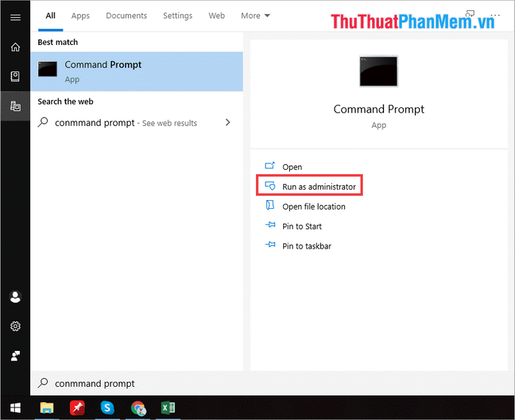
Task: Select the Command Prompt best match result
Action: (x=137, y=71)
